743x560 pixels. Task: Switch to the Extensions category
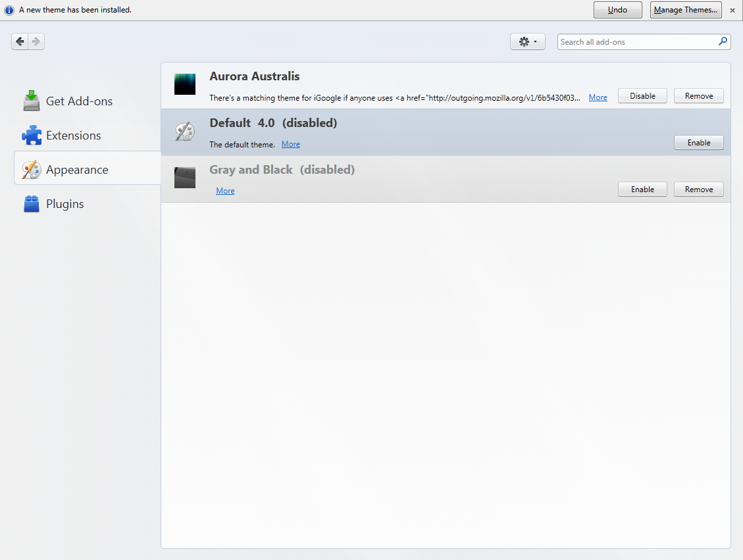(87, 136)
